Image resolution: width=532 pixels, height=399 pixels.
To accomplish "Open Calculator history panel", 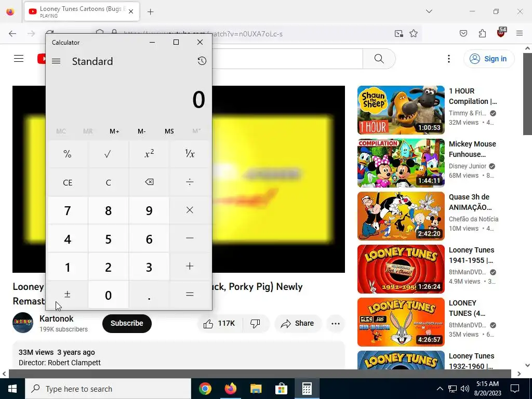I will pyautogui.click(x=202, y=61).
